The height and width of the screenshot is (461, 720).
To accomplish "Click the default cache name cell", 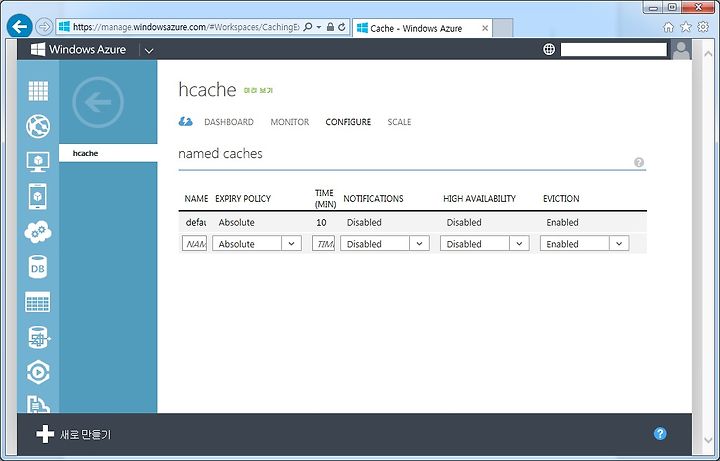I will [196, 222].
